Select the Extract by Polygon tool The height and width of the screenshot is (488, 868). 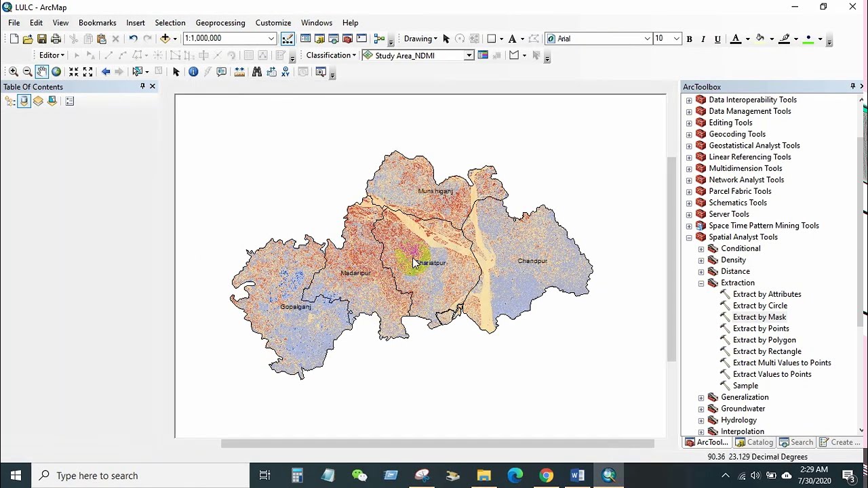[757, 340]
